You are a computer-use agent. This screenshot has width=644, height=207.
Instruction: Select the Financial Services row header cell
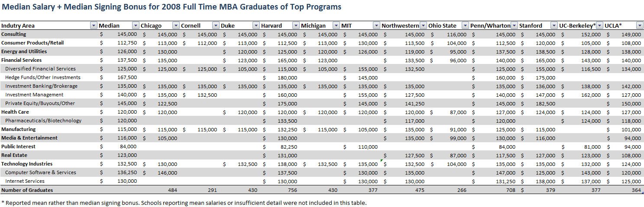pyautogui.click(x=22, y=60)
